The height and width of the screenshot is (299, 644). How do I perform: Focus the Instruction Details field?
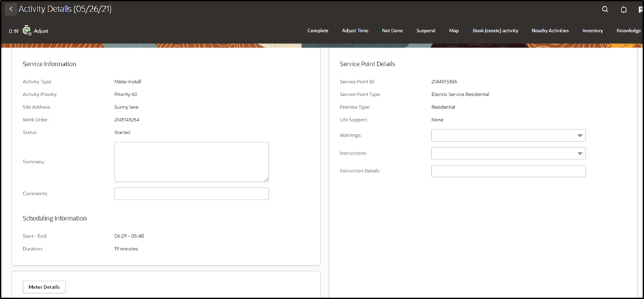508,171
